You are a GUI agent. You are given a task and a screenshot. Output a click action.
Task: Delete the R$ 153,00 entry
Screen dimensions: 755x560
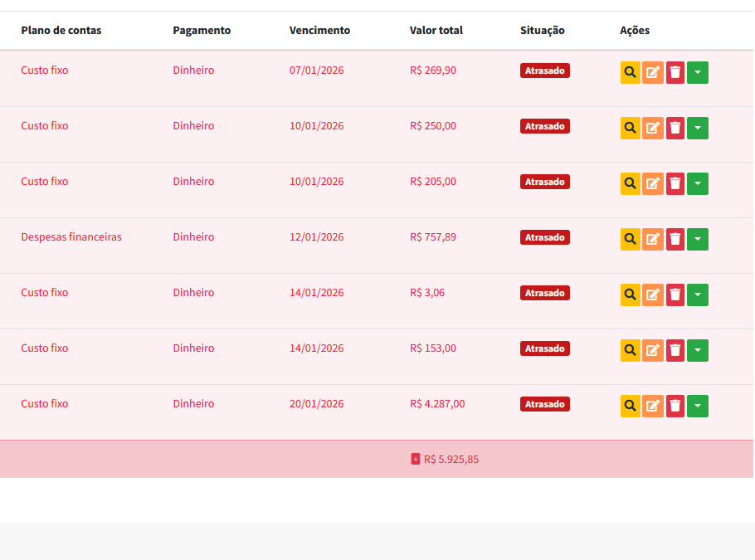coord(675,351)
